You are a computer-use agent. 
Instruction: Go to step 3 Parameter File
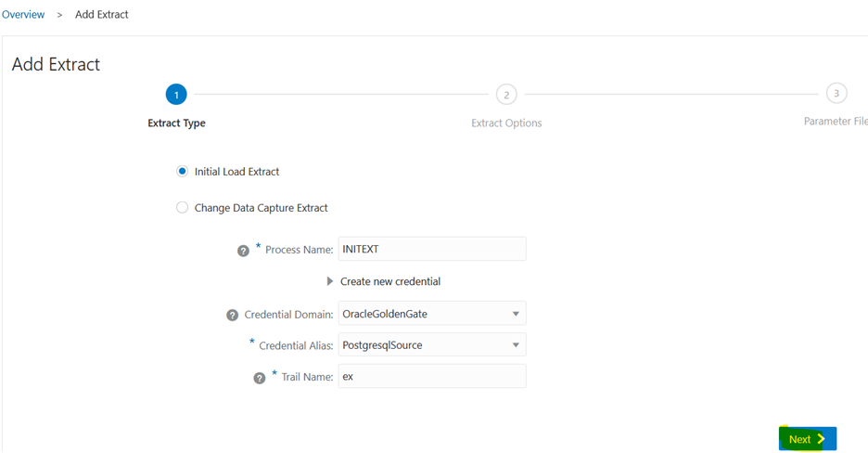836,93
